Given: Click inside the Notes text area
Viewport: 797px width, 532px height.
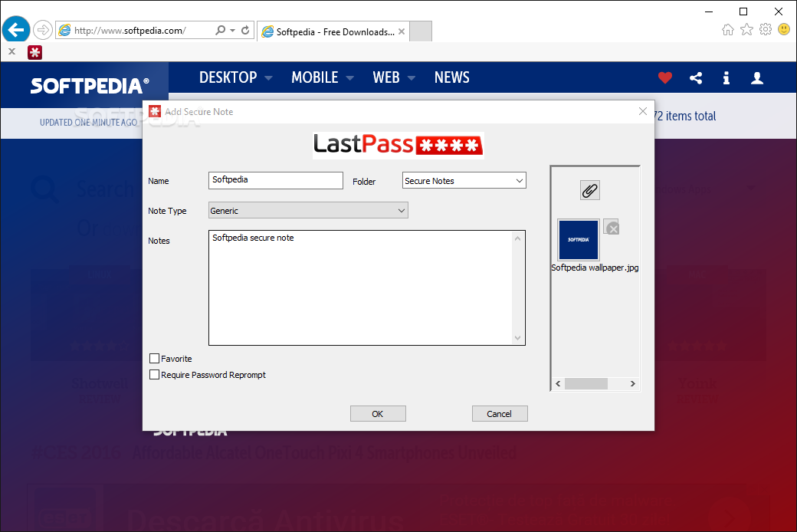Looking at the screenshot, I should [361, 288].
